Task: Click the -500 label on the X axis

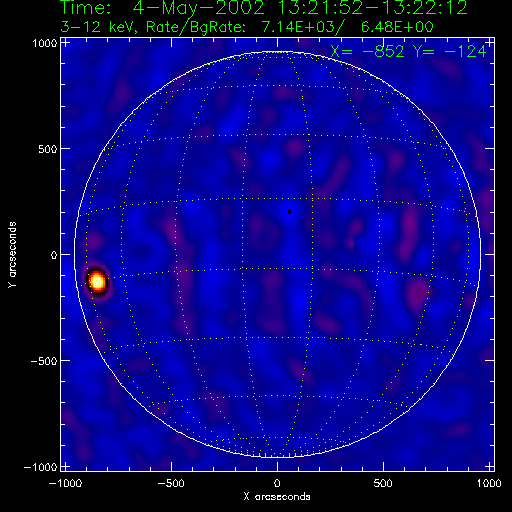Action: point(171,483)
